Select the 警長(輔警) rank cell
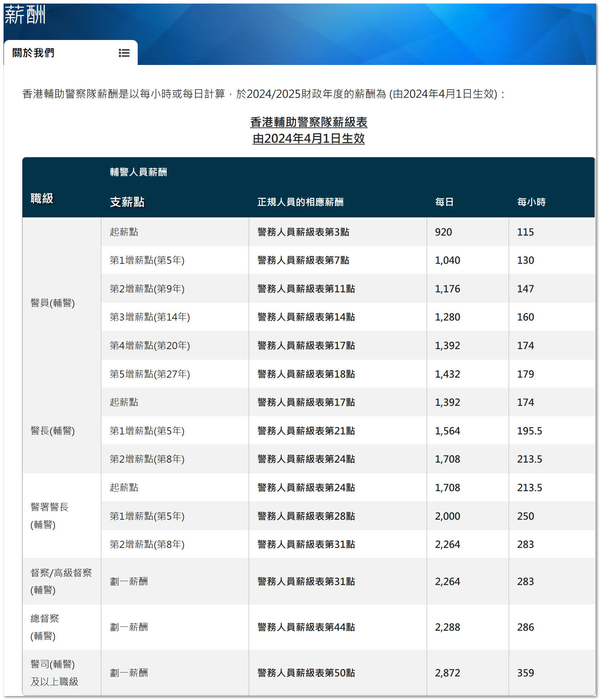This screenshot has height=700, width=600. [x=53, y=430]
